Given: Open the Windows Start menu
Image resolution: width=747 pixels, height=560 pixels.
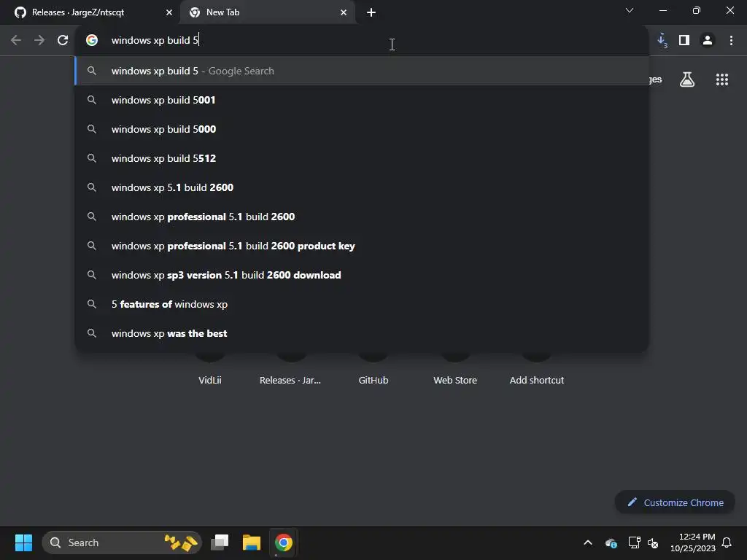Looking at the screenshot, I should click(x=23, y=542).
